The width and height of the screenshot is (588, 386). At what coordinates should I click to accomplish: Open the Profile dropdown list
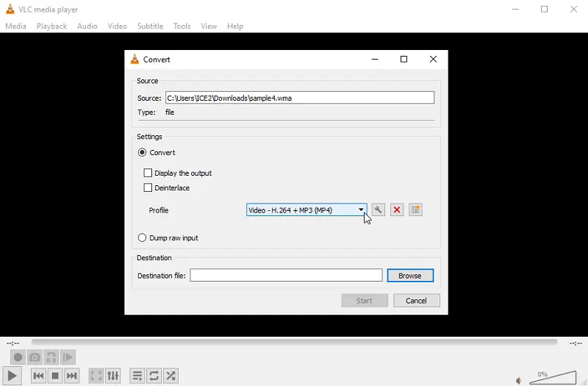tap(306, 210)
